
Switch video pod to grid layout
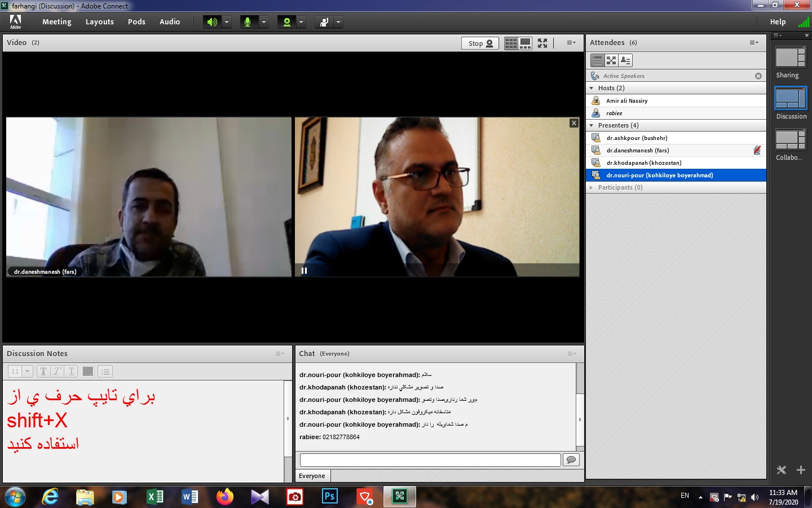(x=511, y=43)
